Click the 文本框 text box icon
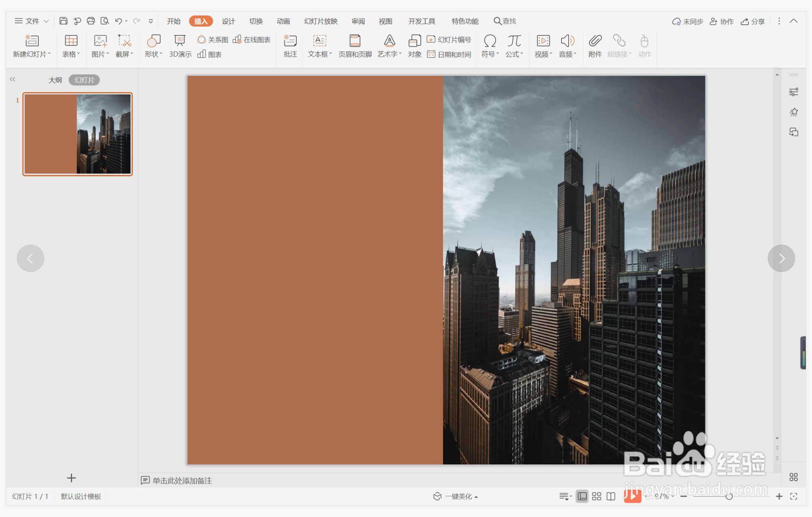This screenshot has height=517, width=812. point(319,41)
